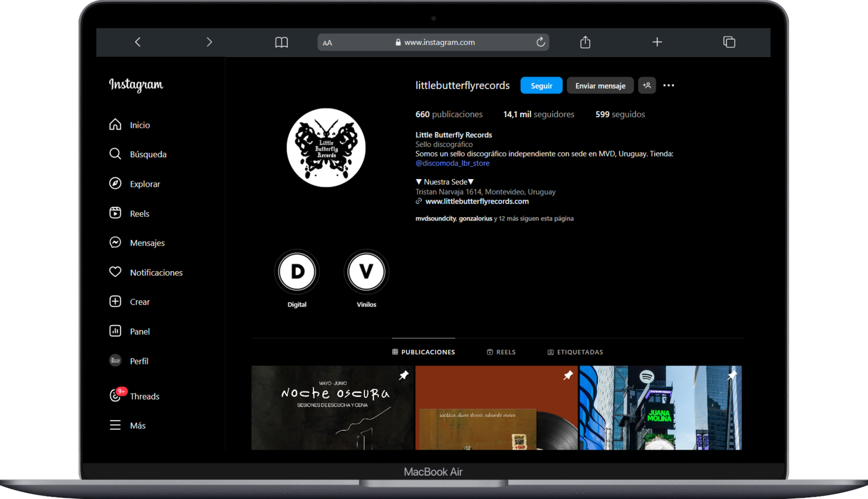The width and height of the screenshot is (868, 499).
Task: Open the Más hamburger menu
Action: click(127, 425)
